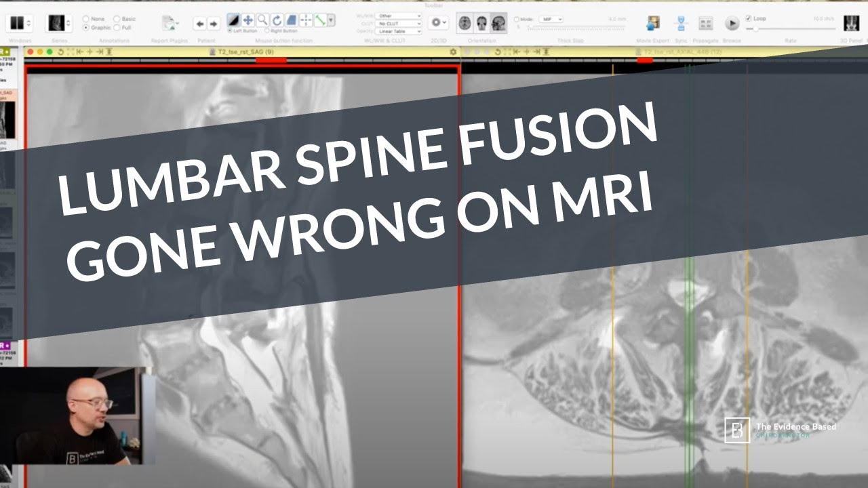Adjust the playback Rate slider
This screenshot has width=868, height=488.
point(790,29)
